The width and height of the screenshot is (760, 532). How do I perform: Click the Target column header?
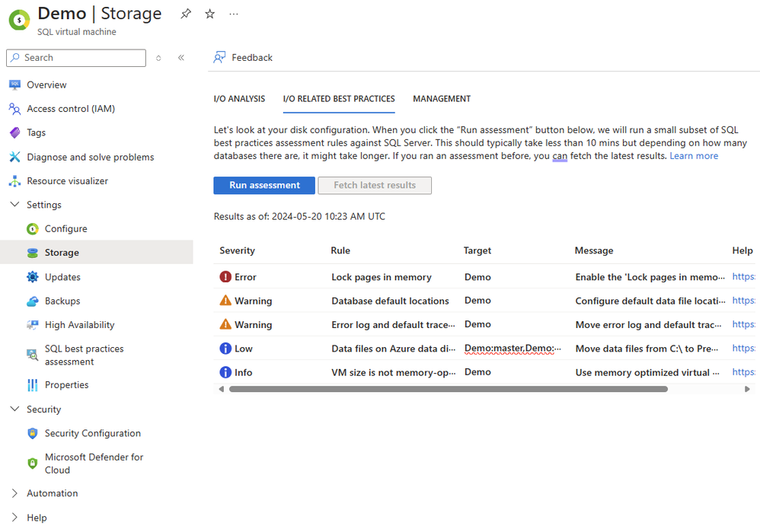coord(477,250)
